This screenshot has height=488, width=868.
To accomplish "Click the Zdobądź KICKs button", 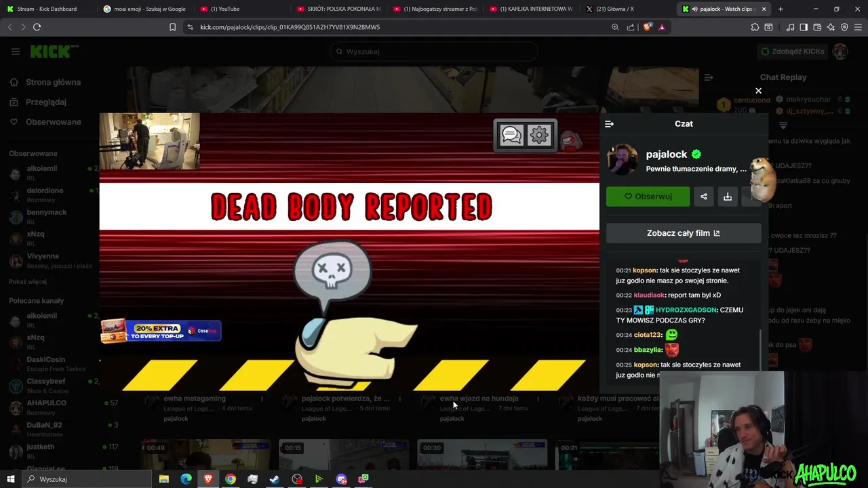I will click(793, 52).
